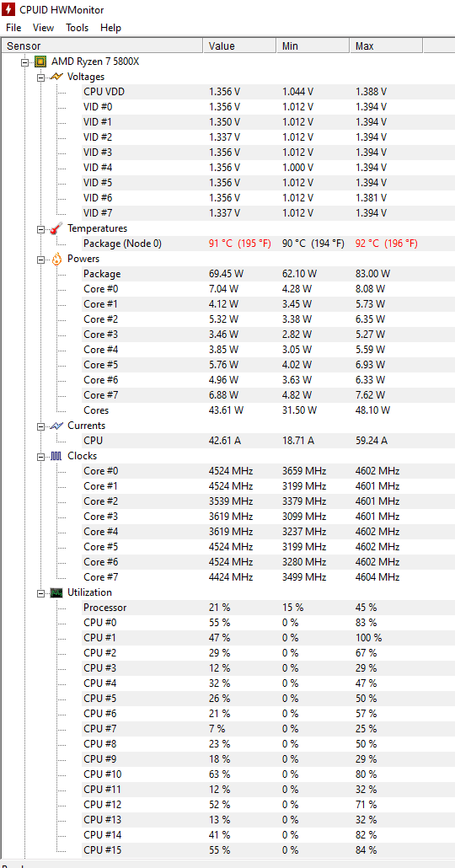Select the CPU #0 utilization row

click(268, 623)
